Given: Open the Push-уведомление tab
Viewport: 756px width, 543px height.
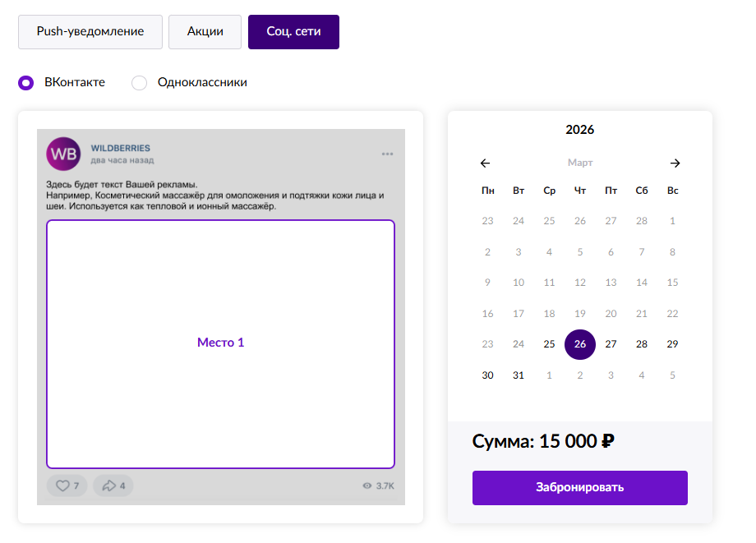Looking at the screenshot, I should [90, 31].
